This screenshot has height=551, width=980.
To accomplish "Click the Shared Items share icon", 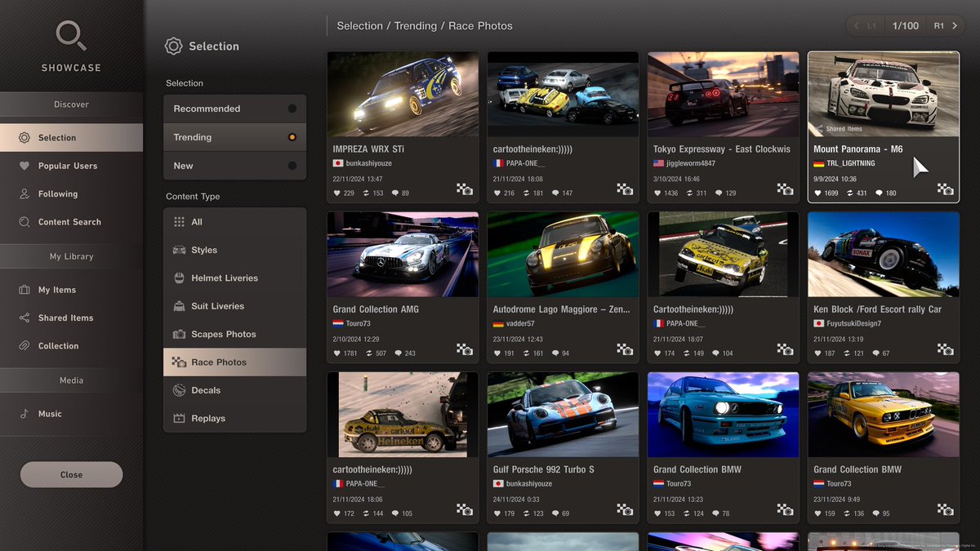I will pyautogui.click(x=24, y=318).
